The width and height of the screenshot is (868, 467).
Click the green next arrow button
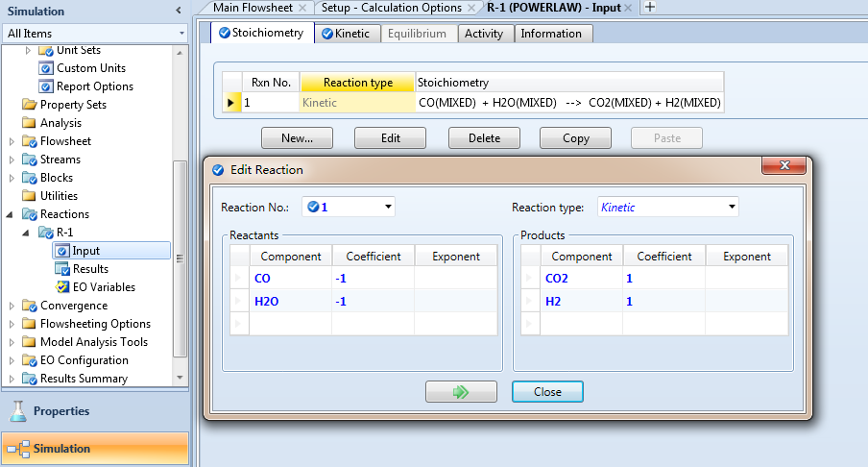461,392
